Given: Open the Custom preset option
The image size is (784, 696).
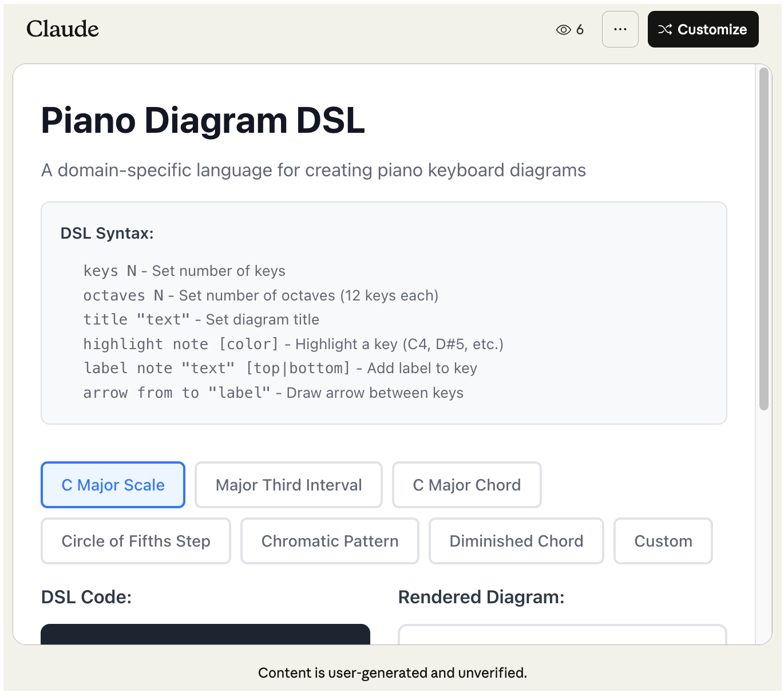Looking at the screenshot, I should [663, 541].
